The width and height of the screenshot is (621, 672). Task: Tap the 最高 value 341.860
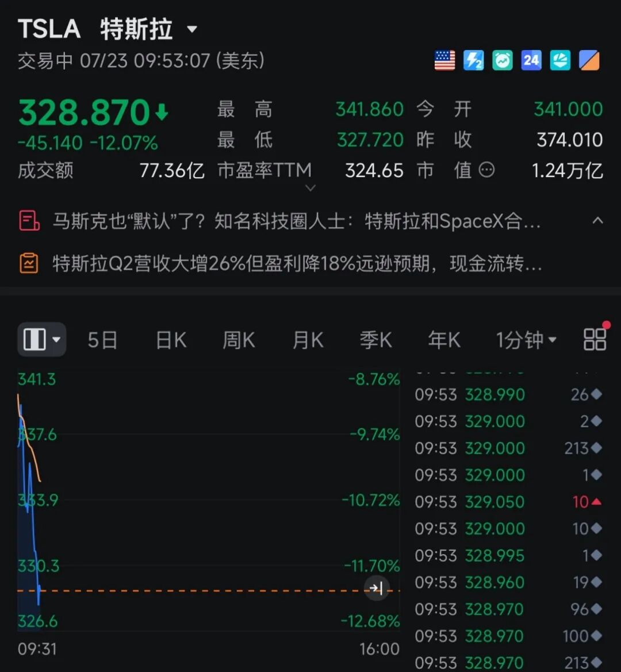pyautogui.click(x=369, y=109)
